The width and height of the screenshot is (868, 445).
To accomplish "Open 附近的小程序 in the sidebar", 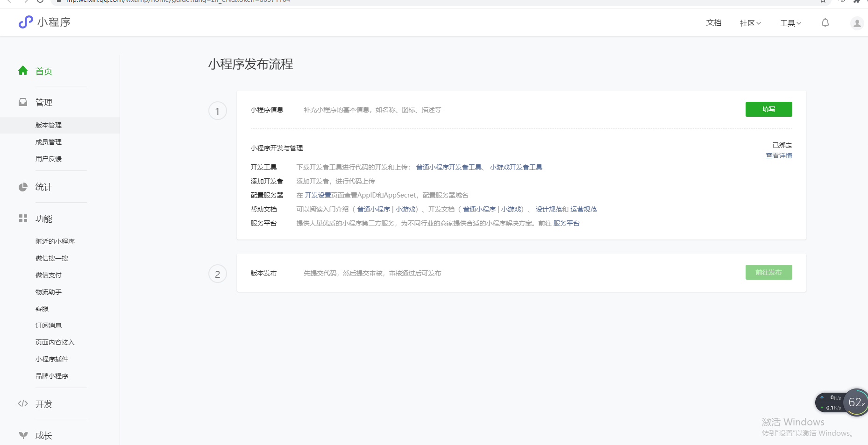I will (55, 241).
